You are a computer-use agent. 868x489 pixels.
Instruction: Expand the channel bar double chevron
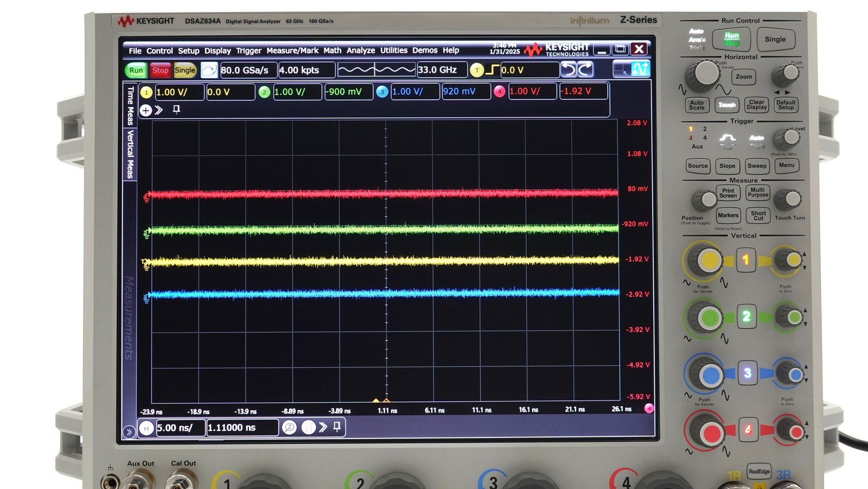tap(158, 110)
